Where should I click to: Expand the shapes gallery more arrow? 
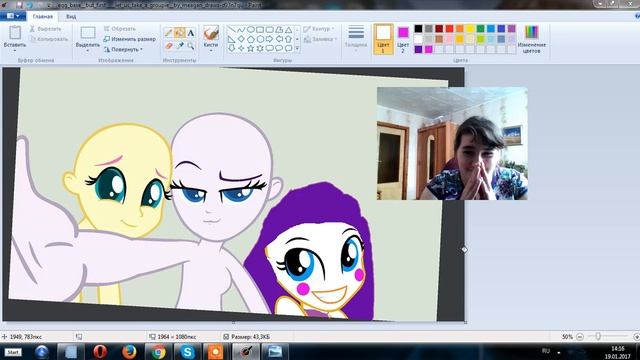[297, 49]
